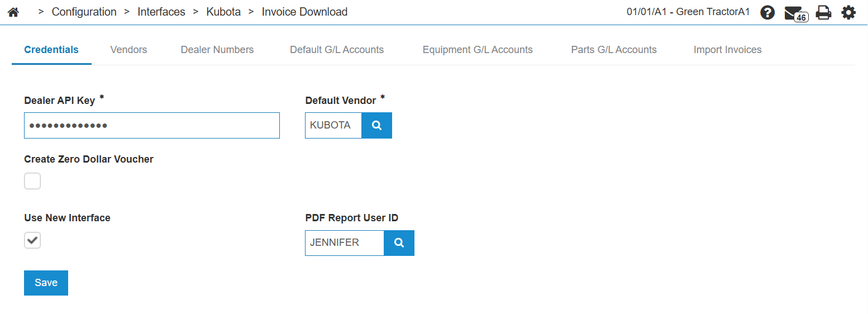Switch to Import Invoices tab
This screenshot has width=868, height=314.
(x=728, y=50)
